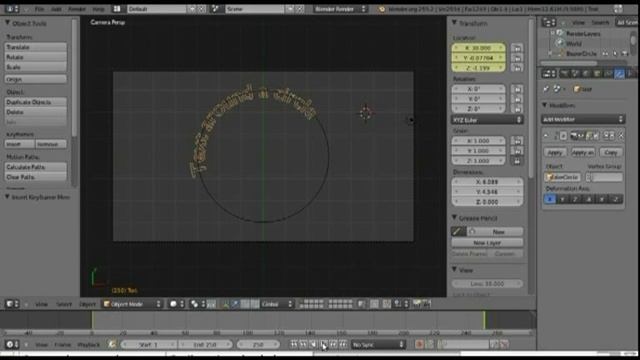640x360 pixels.
Task: Click the Location Y value field
Action: point(478,58)
